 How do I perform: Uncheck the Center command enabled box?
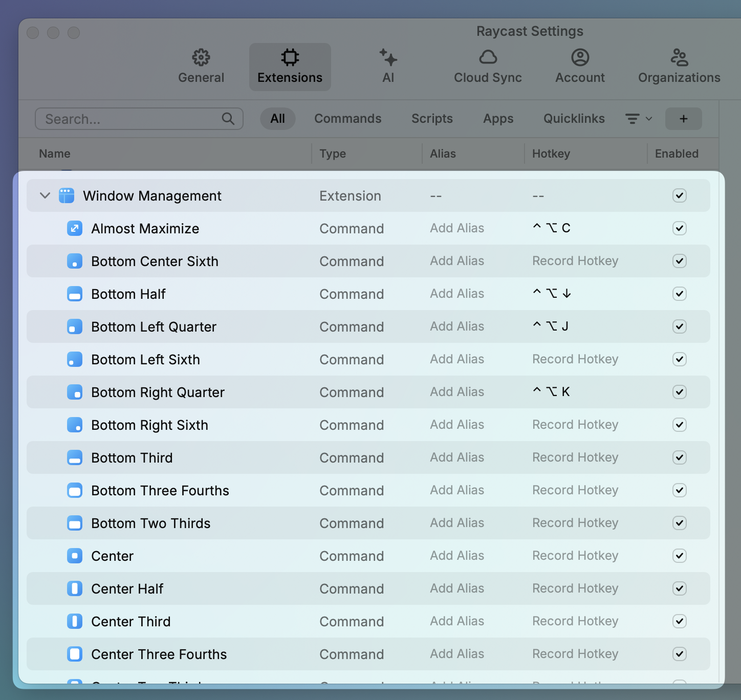[680, 556]
